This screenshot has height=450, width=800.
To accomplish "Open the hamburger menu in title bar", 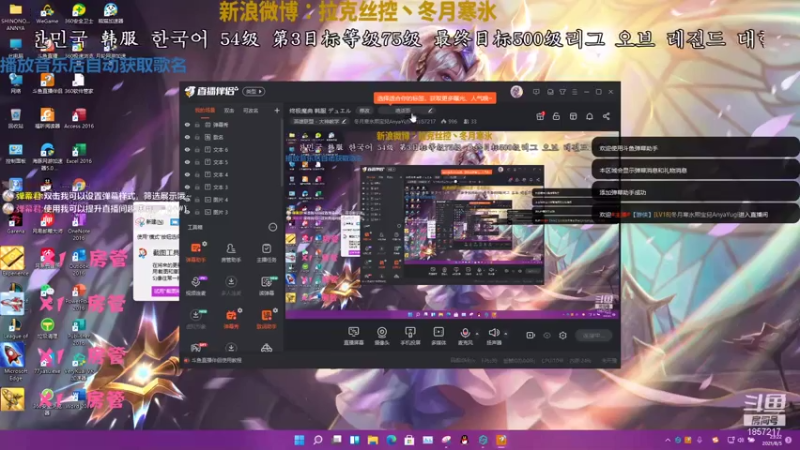I will click(x=574, y=92).
